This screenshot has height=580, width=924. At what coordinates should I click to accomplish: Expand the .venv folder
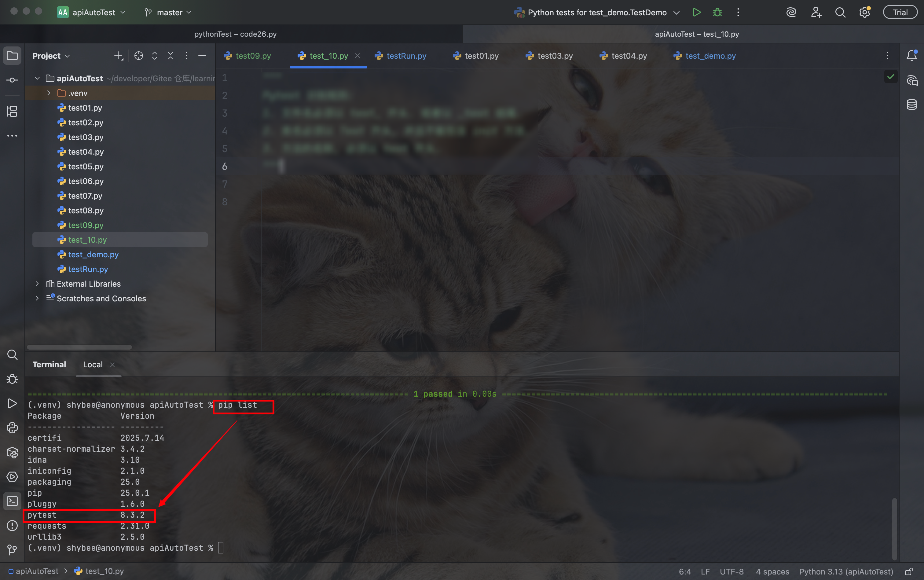click(x=49, y=93)
